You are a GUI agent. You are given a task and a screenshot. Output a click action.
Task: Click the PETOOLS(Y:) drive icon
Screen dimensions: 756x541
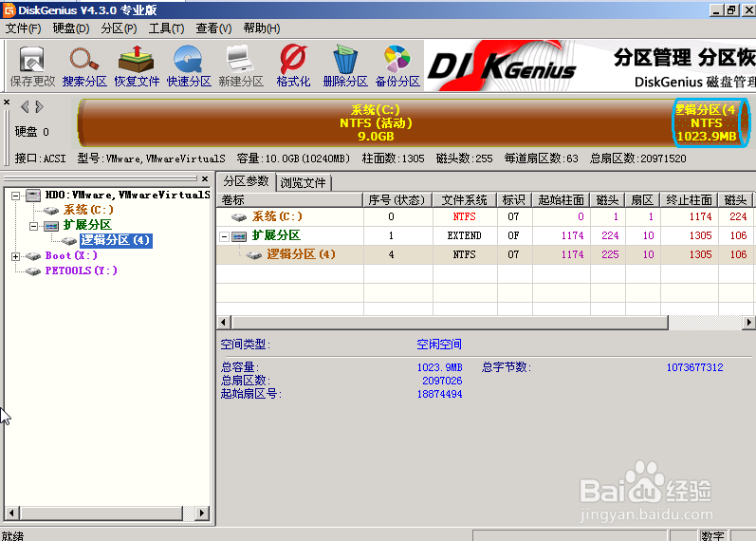pos(33,271)
